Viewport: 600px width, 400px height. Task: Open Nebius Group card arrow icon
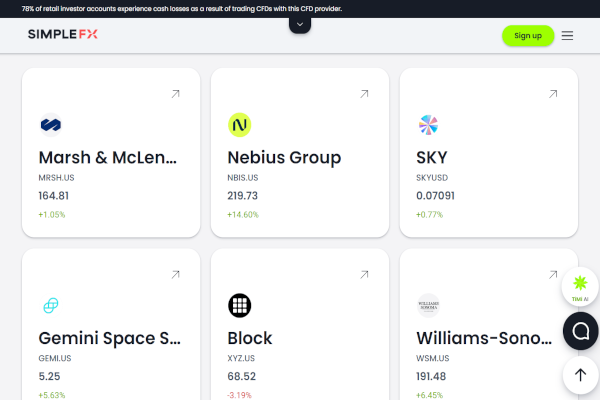(x=364, y=94)
